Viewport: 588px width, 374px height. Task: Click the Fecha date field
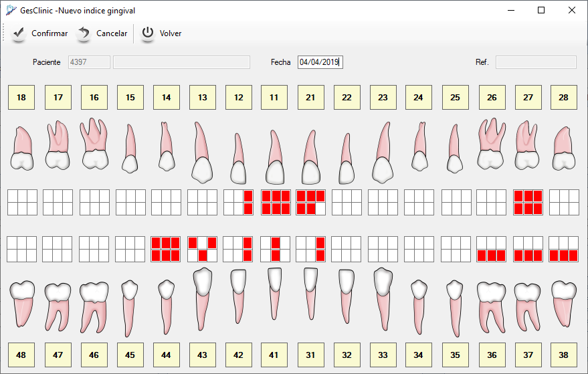coord(320,62)
